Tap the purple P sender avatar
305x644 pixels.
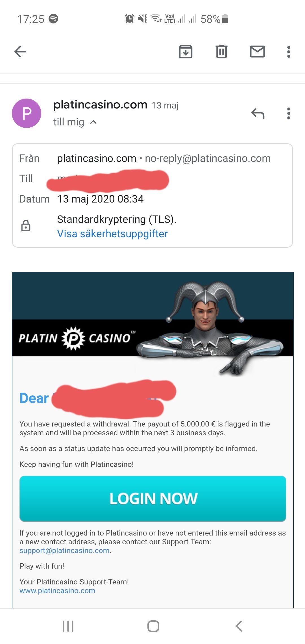pos(27,113)
